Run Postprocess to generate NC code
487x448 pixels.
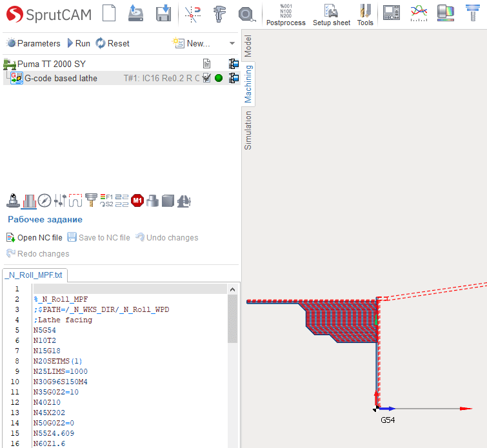[286, 15]
